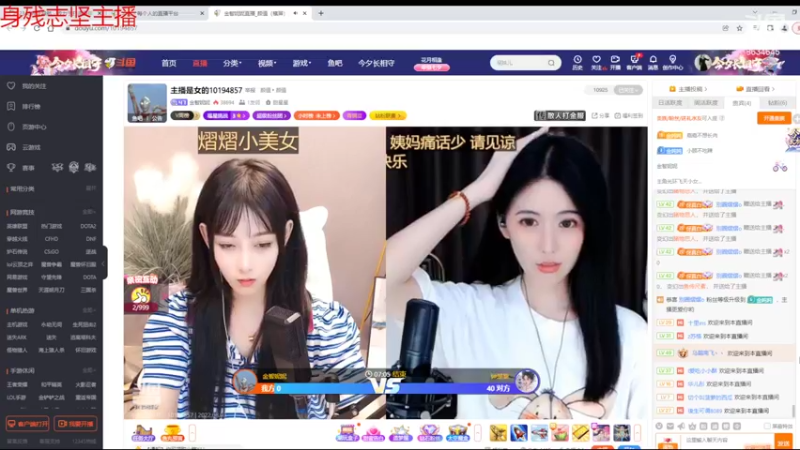The image size is (800, 450).
Task: Open 客户端 icon with red badge
Action: [634, 60]
